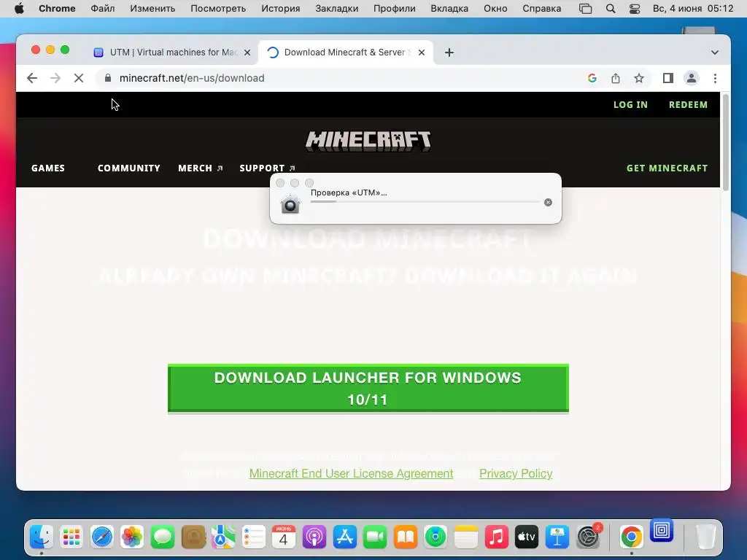Close the Download Minecraft tab

coord(422,52)
